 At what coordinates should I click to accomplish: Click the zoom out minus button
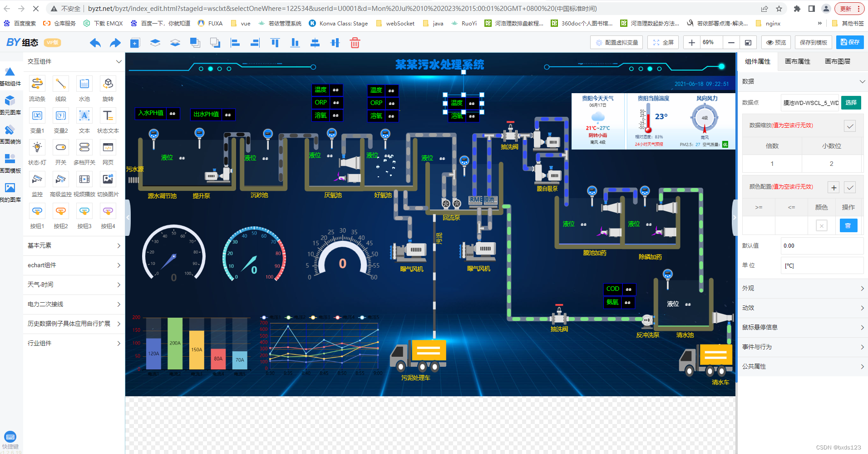click(731, 43)
